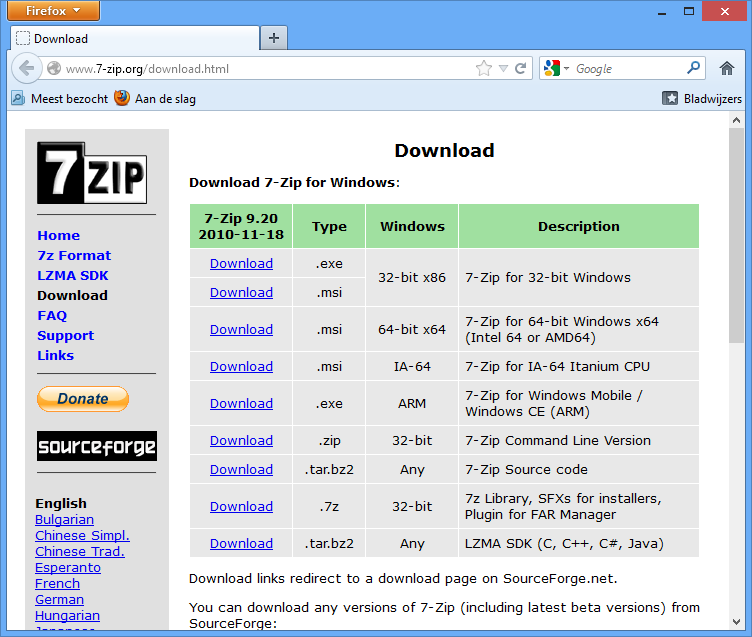This screenshot has width=752, height=637.
Task: Click the '7-Zip 9.20 2010-11-18' header cell
Action: click(241, 226)
